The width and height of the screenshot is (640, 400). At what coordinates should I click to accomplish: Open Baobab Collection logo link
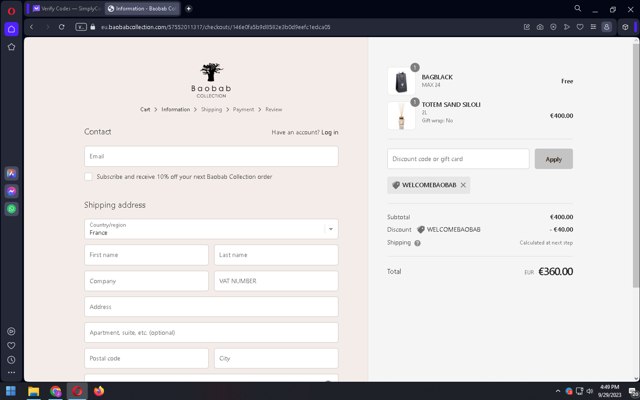211,80
